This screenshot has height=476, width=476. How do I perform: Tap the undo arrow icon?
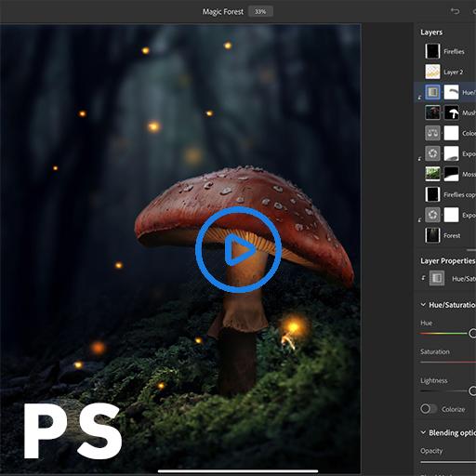pos(455,11)
